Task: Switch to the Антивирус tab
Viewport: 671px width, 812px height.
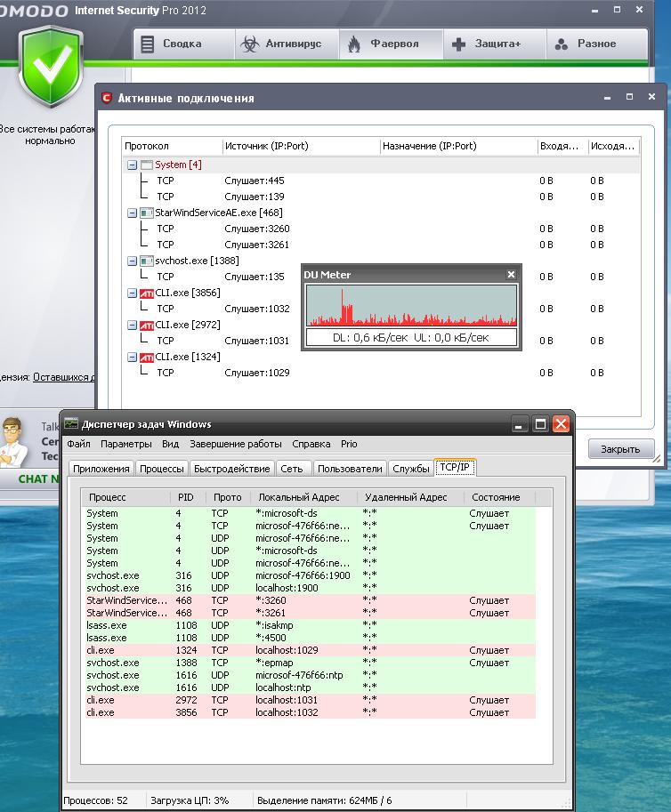Action: point(287,44)
